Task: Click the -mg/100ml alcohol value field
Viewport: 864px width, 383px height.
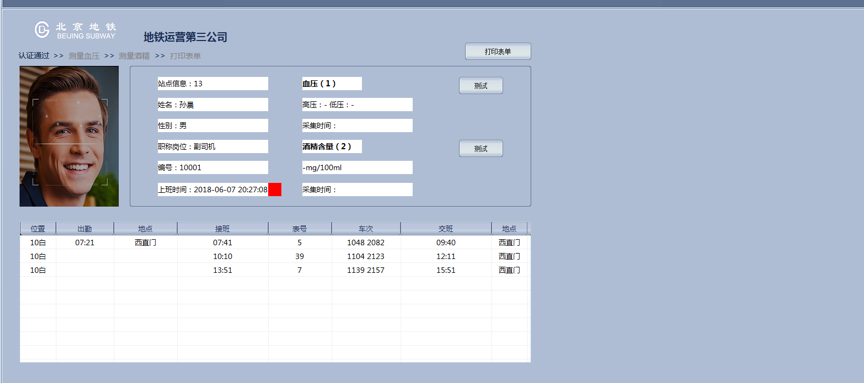Action: (x=357, y=168)
